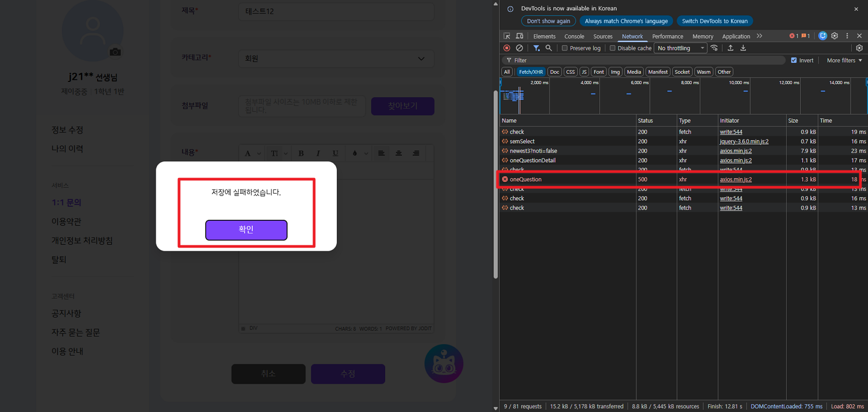Open the network search magnifier
Image resolution: width=868 pixels, height=412 pixels.
pos(548,48)
